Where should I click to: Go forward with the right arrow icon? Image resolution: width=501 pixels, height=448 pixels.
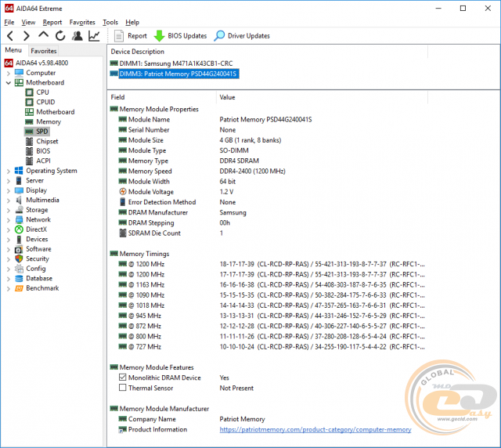[27, 36]
